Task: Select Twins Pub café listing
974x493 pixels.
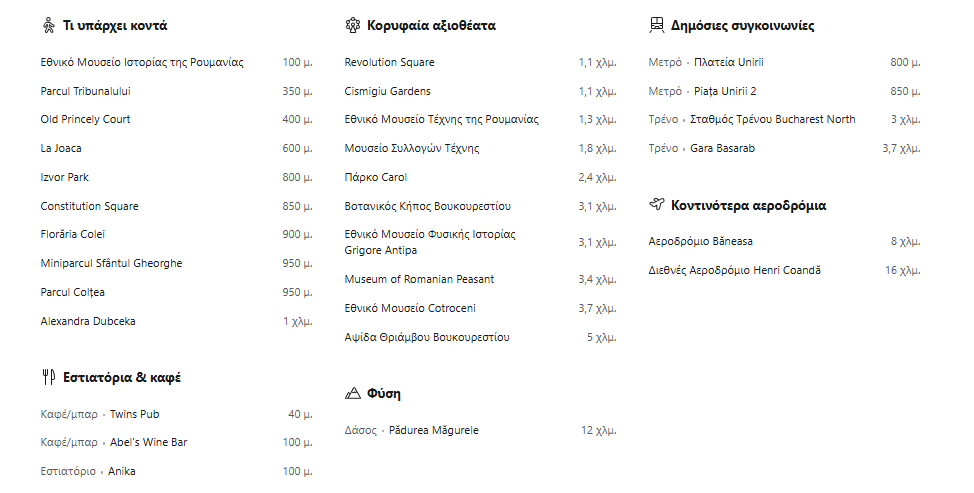Action: (x=135, y=414)
